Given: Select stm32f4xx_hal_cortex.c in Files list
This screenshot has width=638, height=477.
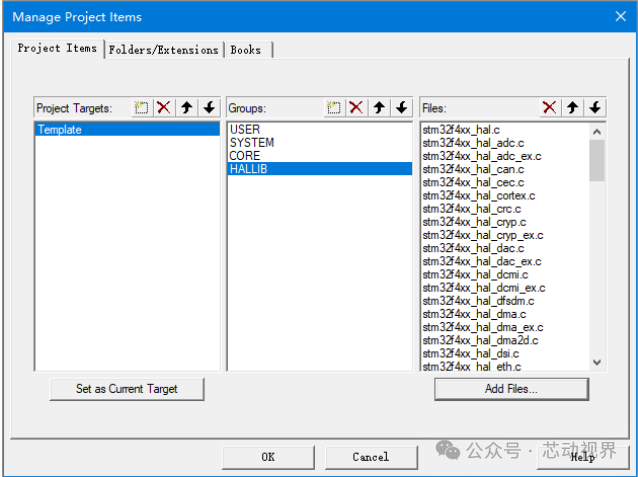Looking at the screenshot, I should (x=478, y=196).
